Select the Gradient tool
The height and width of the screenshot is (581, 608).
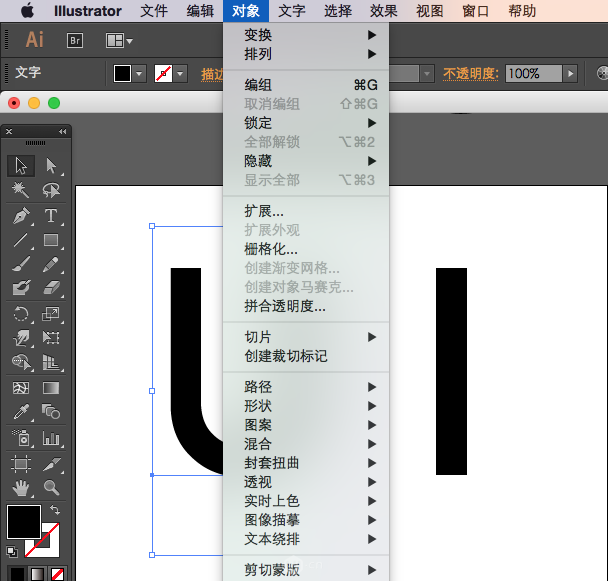pos(51,388)
